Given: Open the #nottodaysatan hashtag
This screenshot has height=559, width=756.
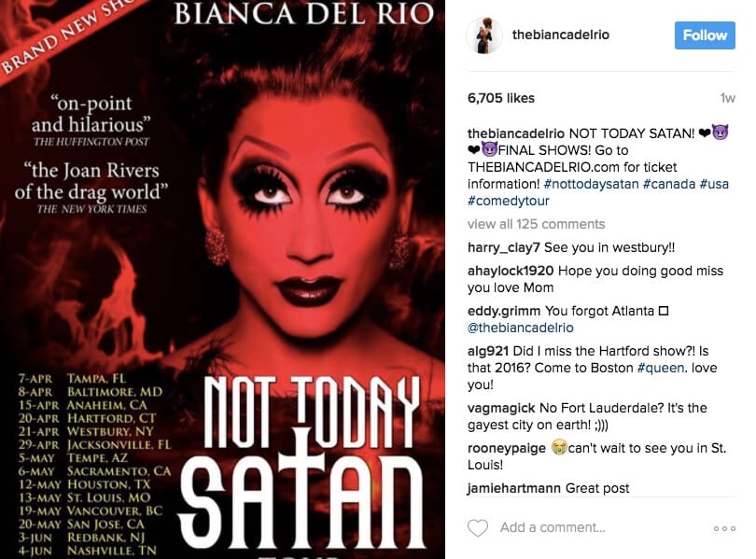Looking at the screenshot, I should pyautogui.click(x=591, y=184).
